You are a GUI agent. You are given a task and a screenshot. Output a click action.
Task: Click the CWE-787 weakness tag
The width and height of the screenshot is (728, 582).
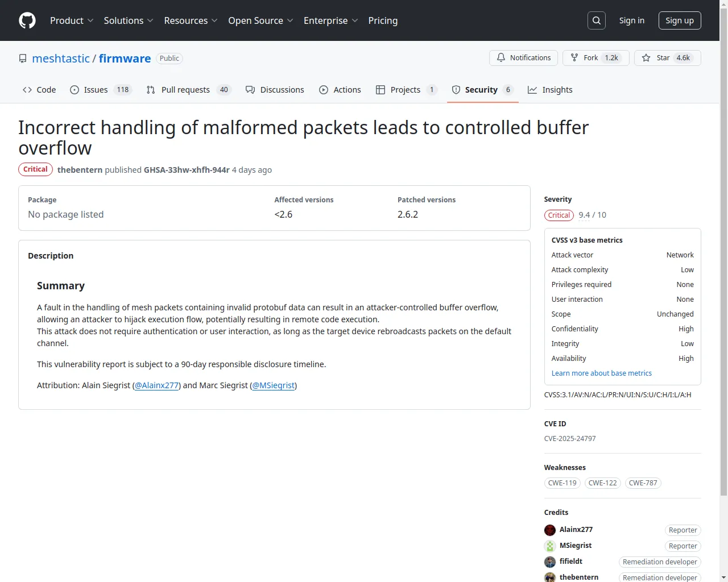643,483
